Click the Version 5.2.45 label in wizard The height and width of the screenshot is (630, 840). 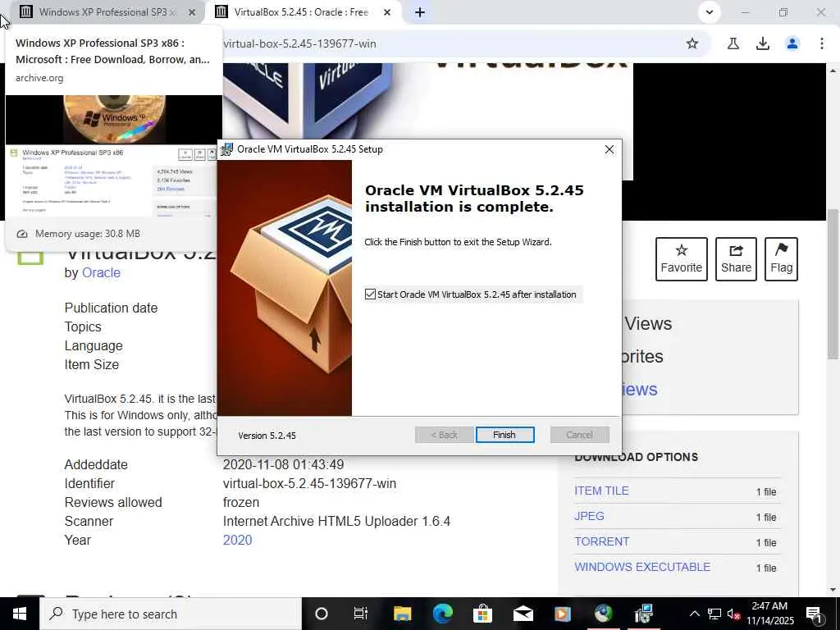pyautogui.click(x=267, y=436)
